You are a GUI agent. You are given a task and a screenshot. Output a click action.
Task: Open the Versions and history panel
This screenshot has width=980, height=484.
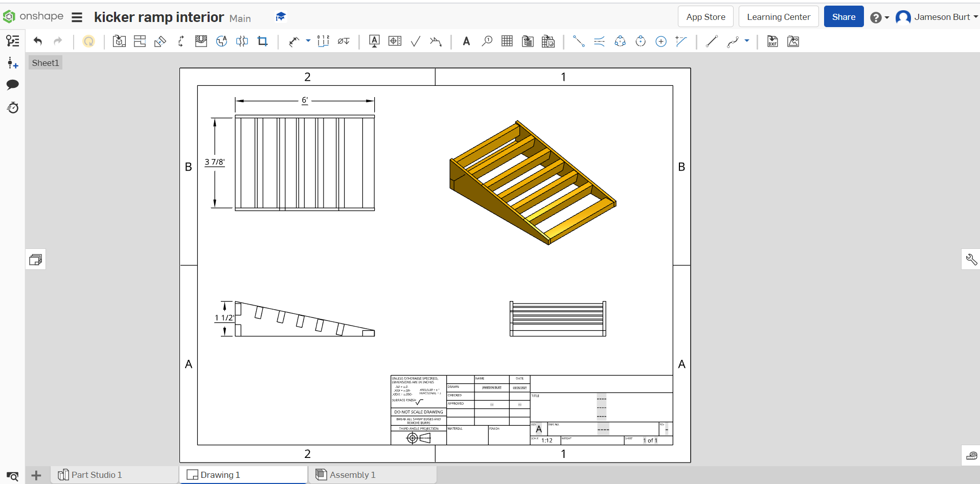13,108
